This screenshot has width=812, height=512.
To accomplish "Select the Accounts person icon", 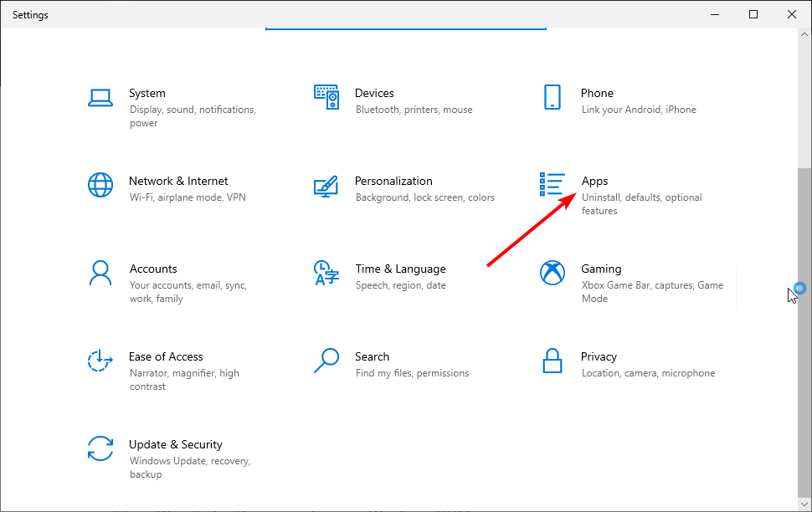I will point(100,273).
